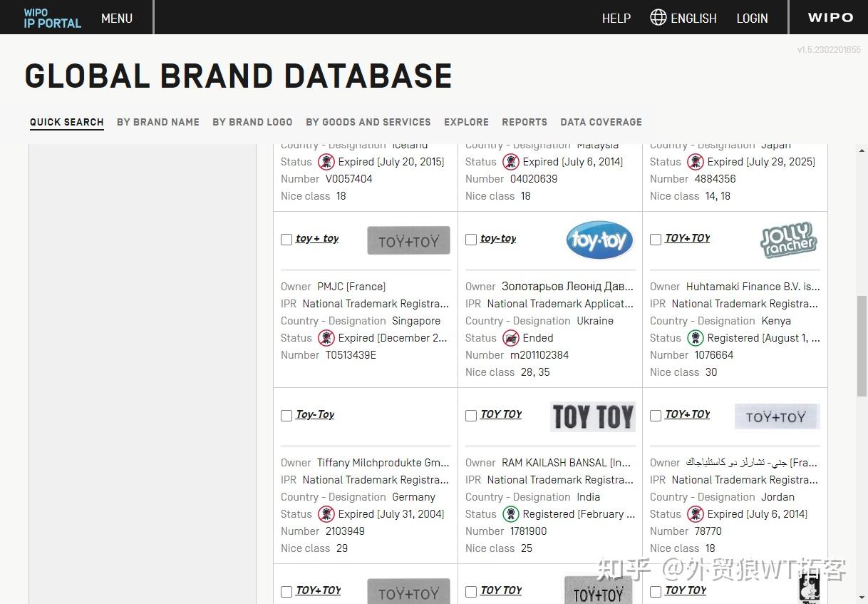The image size is (868, 604).
Task: Click the WIPO logo in top right
Action: pyautogui.click(x=831, y=17)
